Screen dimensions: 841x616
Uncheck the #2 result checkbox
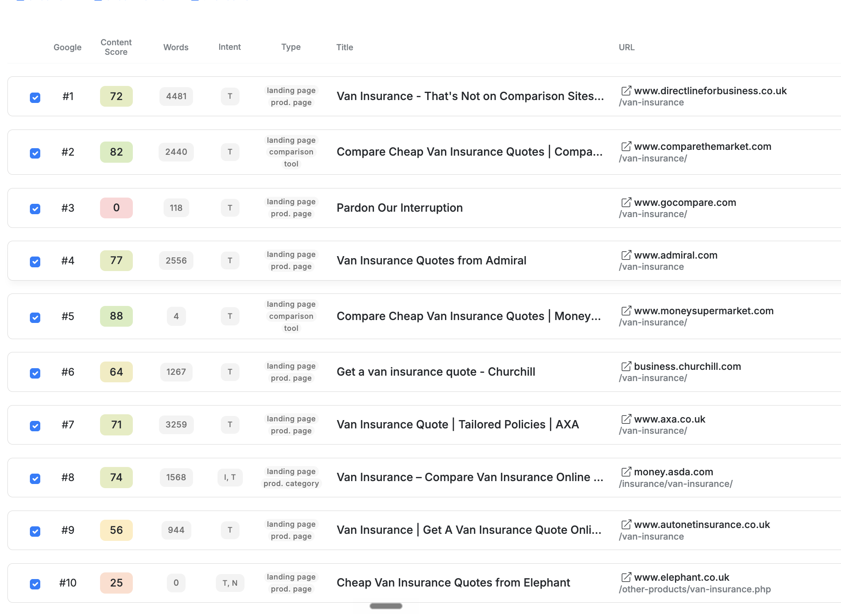35,153
